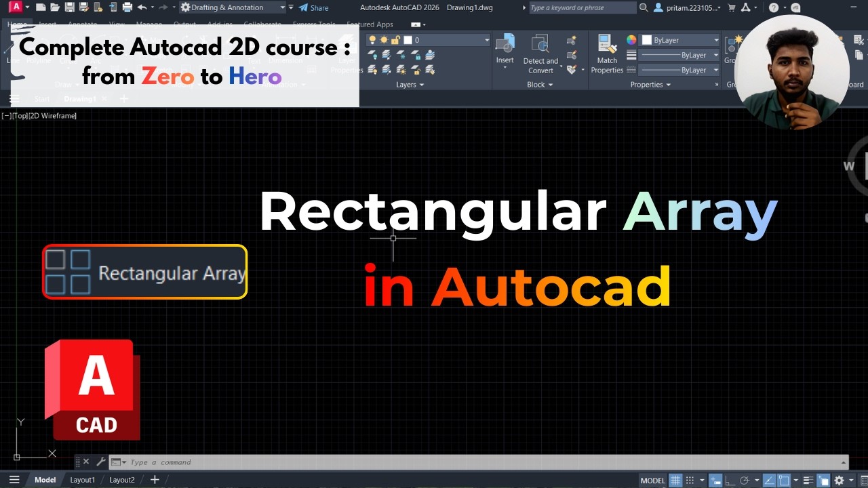Click the MODEL space status button
Image resolution: width=868 pixels, height=488 pixels.
653,480
